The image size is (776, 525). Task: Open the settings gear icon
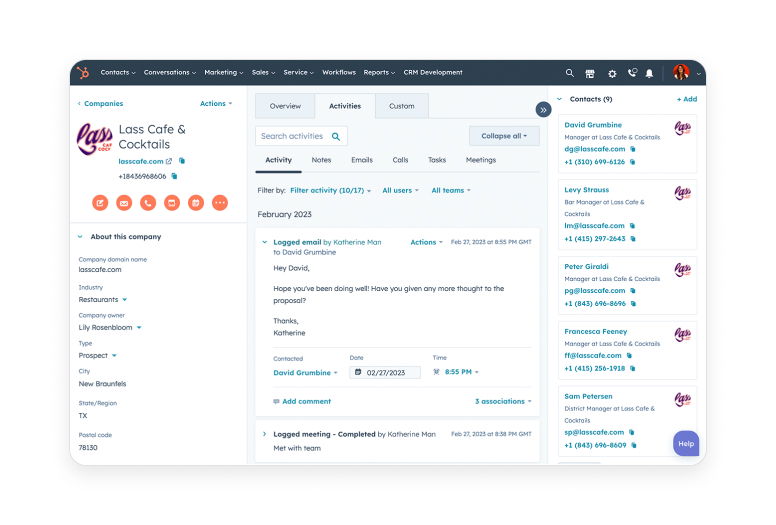point(612,74)
